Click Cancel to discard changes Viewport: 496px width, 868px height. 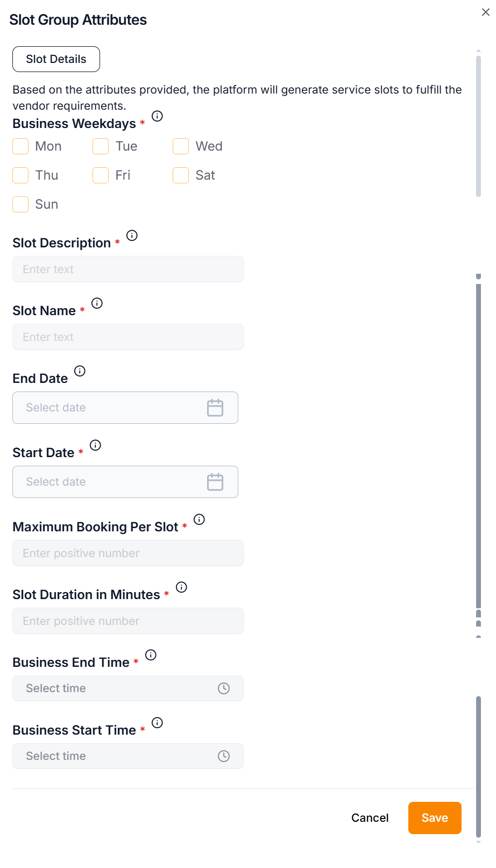(x=370, y=818)
